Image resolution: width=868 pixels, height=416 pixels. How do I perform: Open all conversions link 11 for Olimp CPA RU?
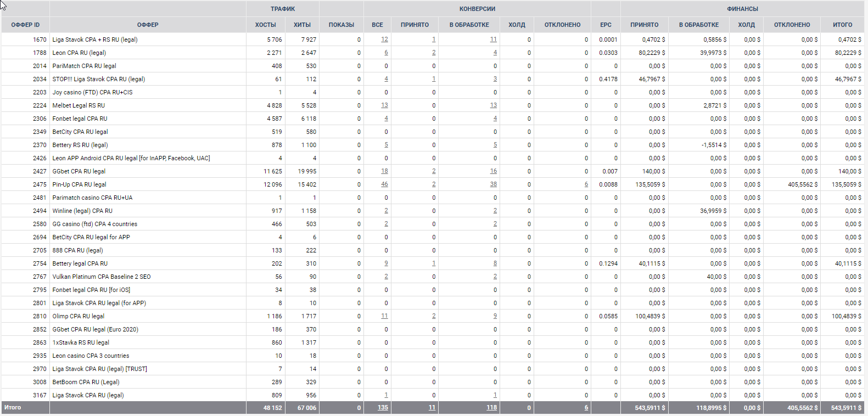tap(384, 316)
